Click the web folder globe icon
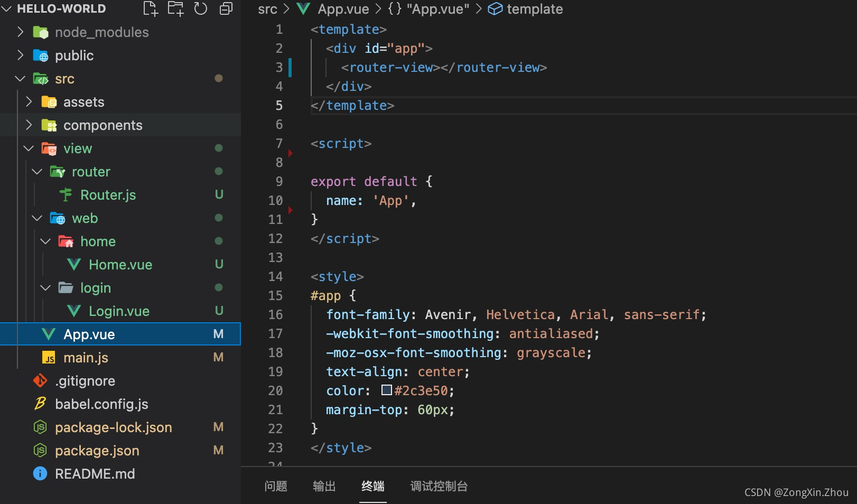 [58, 218]
